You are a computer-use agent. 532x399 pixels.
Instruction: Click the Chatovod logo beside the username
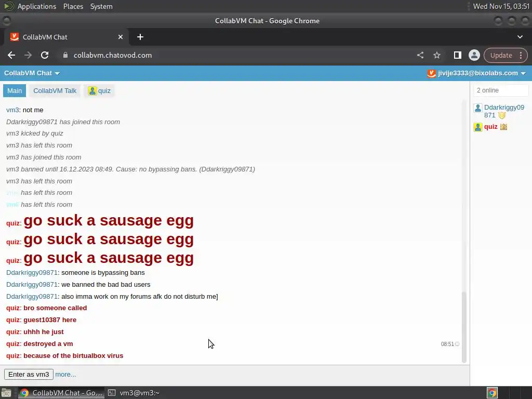tap(431, 73)
